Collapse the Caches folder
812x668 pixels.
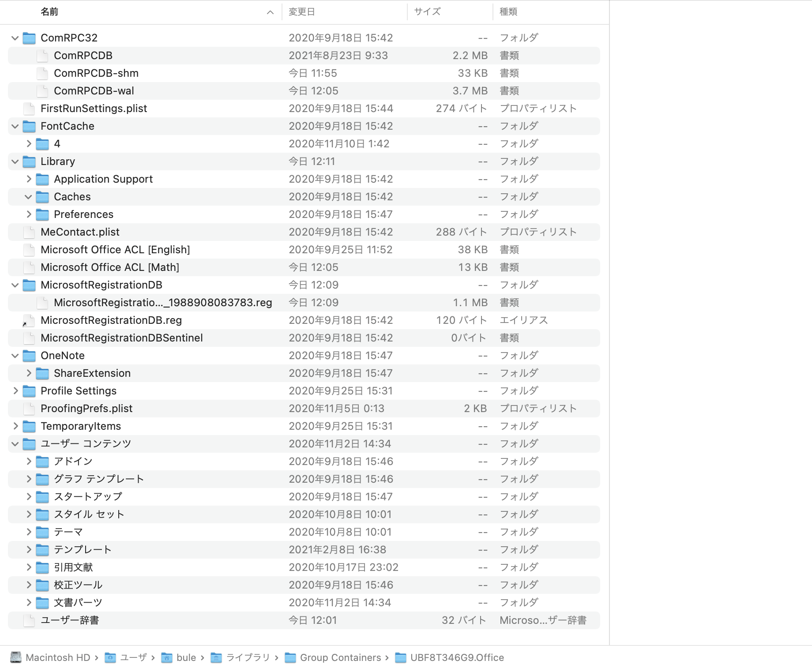[x=28, y=197]
